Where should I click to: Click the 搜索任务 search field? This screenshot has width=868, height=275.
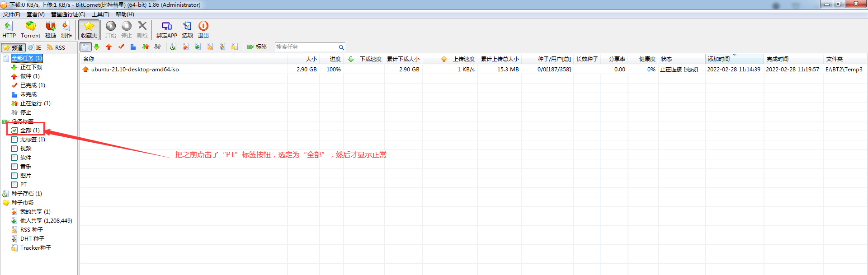click(306, 47)
